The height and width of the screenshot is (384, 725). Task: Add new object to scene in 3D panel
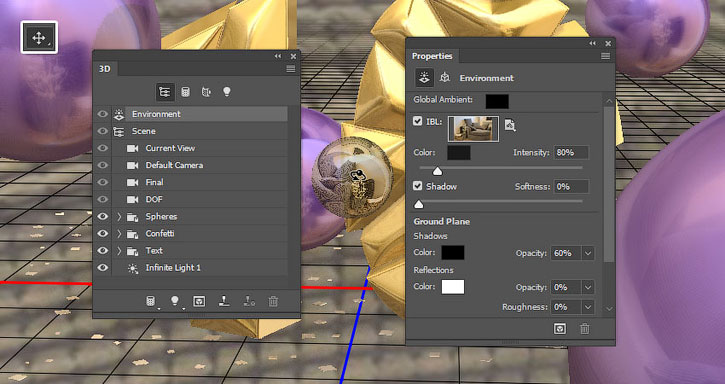pos(151,301)
